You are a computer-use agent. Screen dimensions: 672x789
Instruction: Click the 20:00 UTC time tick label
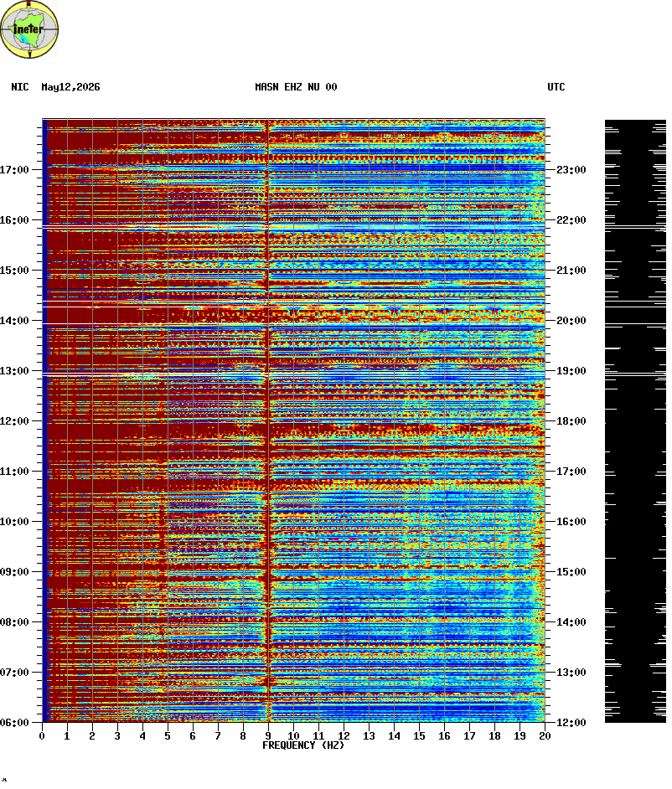click(x=571, y=321)
